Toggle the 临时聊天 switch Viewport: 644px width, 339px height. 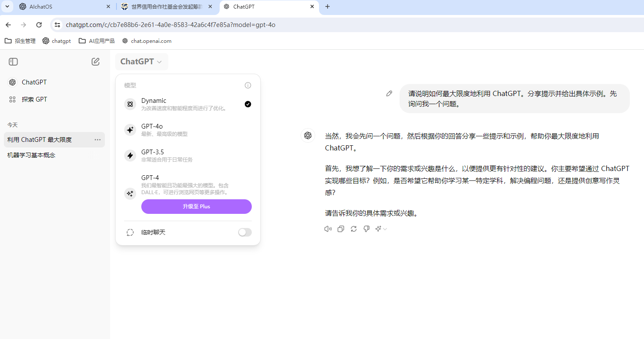coord(245,232)
